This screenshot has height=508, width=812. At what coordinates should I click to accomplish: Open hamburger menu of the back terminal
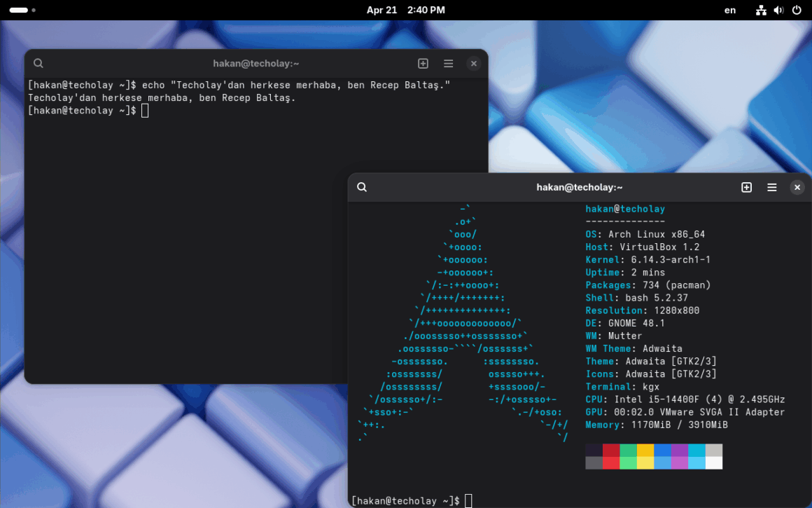449,63
